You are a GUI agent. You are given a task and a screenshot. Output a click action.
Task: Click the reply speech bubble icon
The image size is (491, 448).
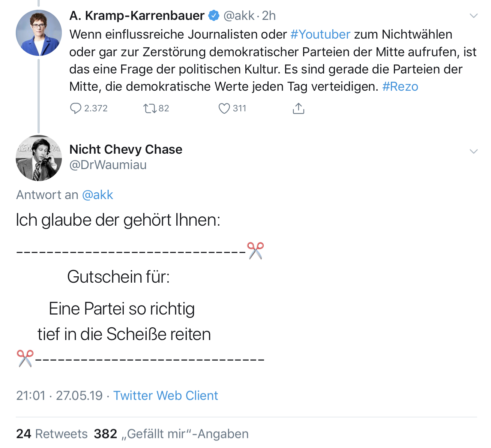[76, 108]
